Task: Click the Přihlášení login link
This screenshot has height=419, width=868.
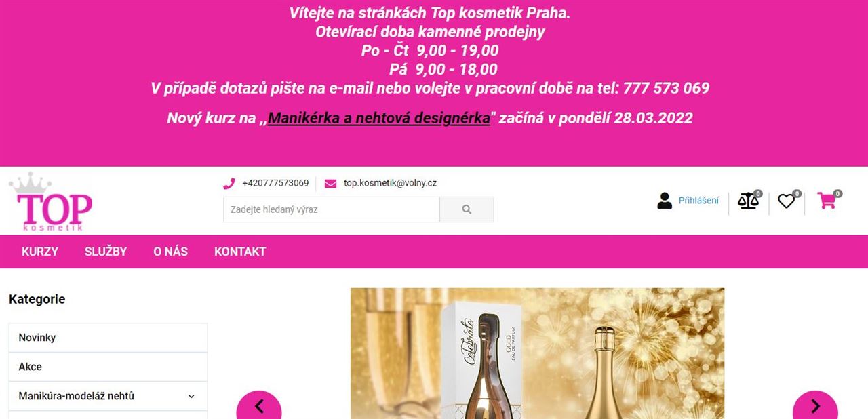Action: point(698,201)
